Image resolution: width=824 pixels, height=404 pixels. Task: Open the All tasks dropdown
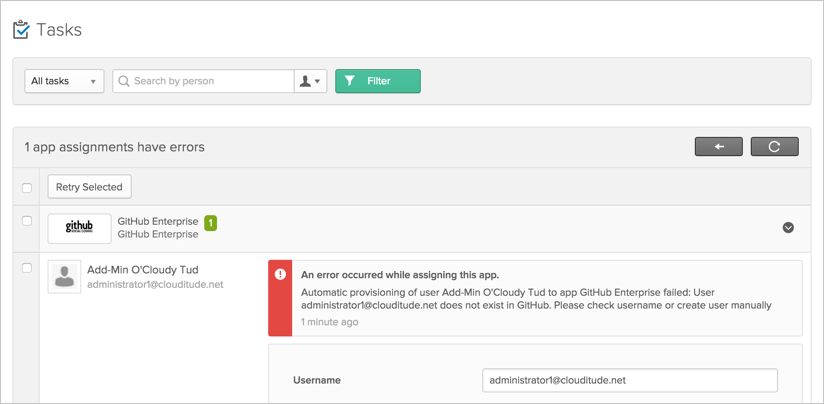(x=64, y=81)
